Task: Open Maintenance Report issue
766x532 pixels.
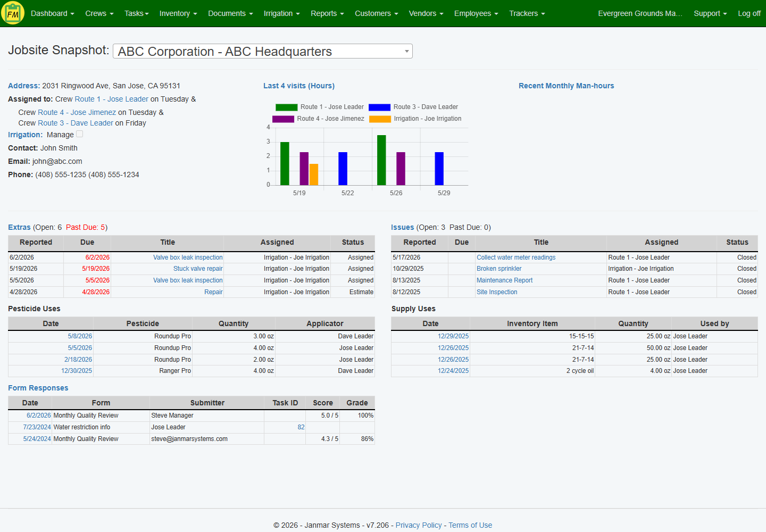Action: click(x=504, y=280)
